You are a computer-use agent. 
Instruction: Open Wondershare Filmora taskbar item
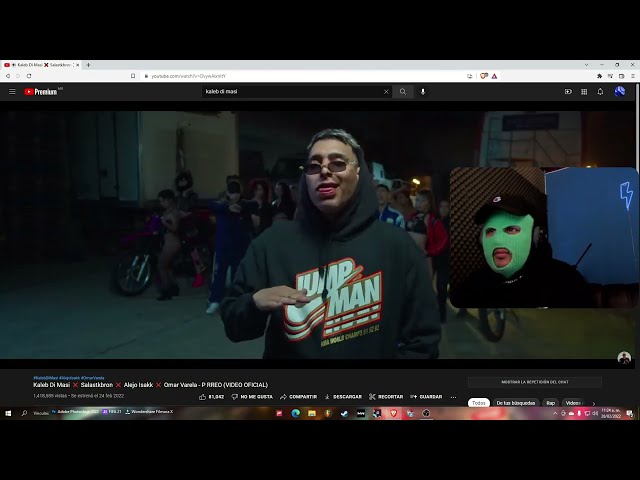point(149,412)
